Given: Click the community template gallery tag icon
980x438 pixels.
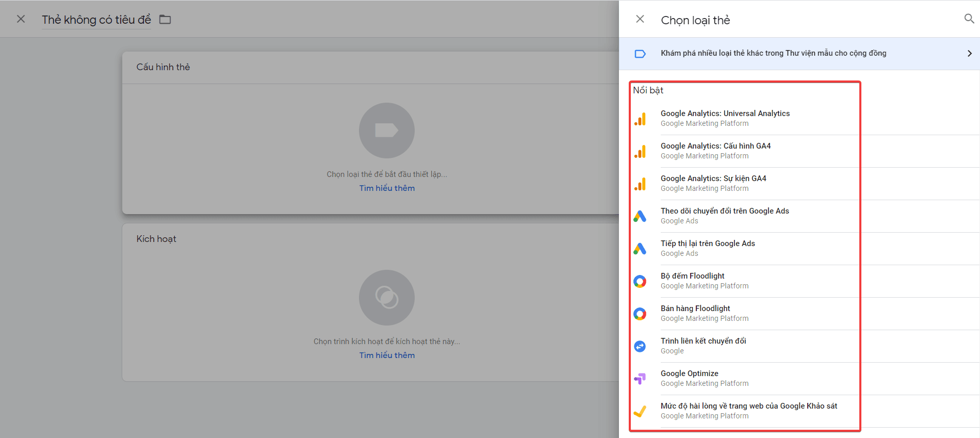Looking at the screenshot, I should (640, 54).
